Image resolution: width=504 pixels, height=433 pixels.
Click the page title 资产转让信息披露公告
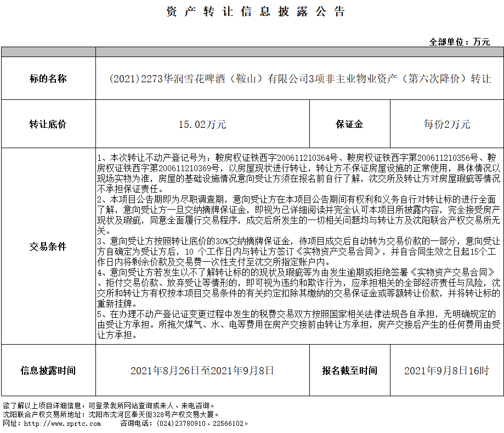[x=256, y=12]
